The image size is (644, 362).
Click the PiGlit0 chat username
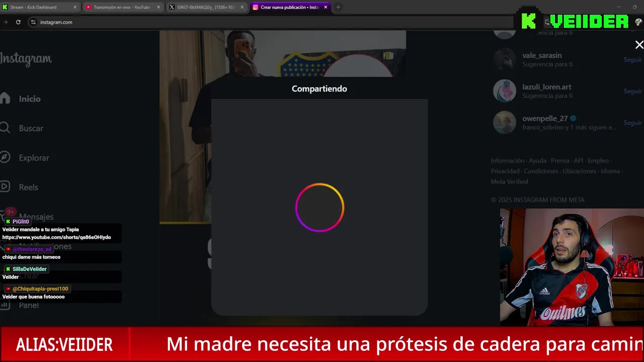[x=21, y=222]
